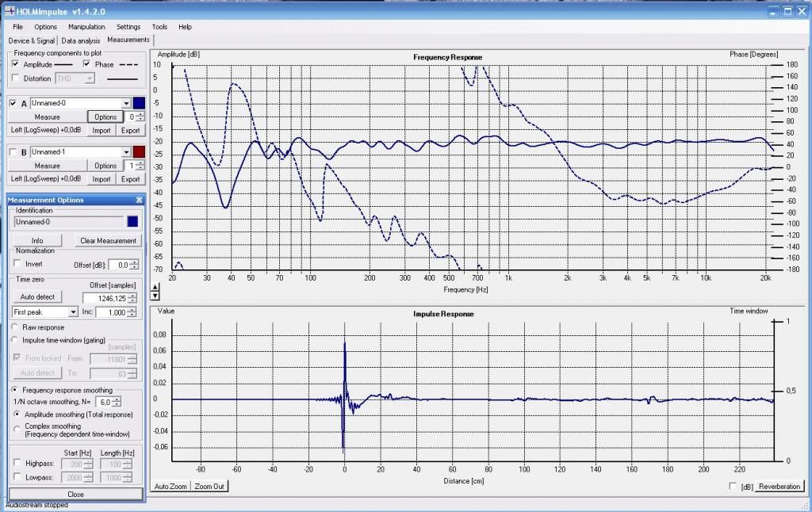The width and height of the screenshot is (812, 512).
Task: Select the Measurements tab
Action: tap(128, 40)
